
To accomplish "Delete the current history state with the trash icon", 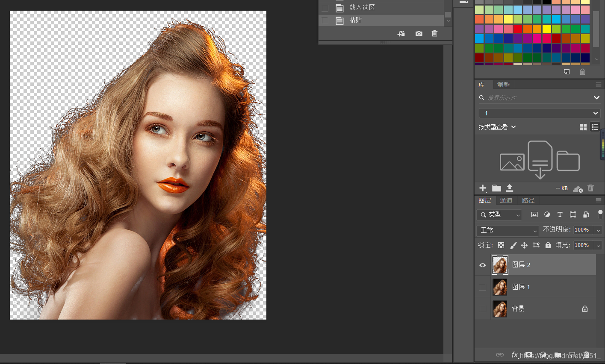I will (x=434, y=33).
